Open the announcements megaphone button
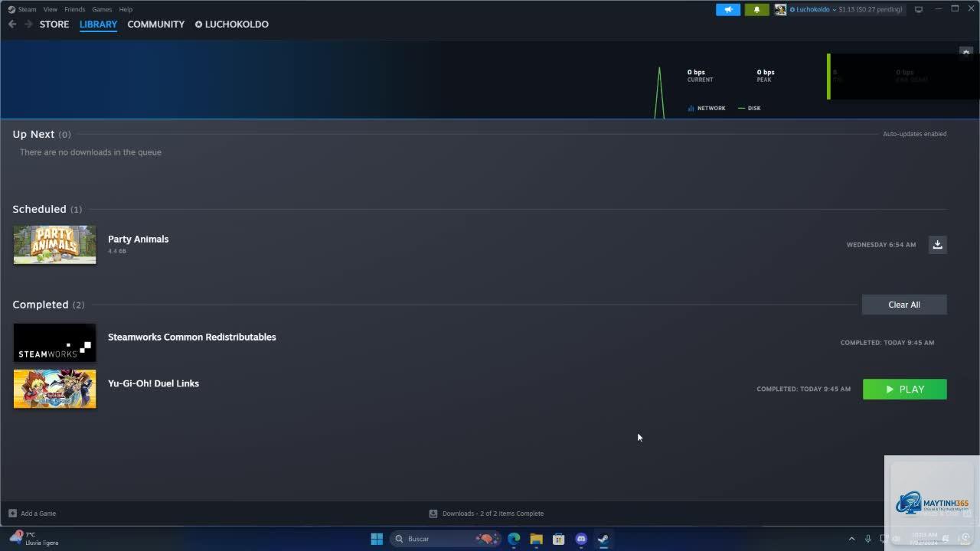The image size is (980, 551). pos(728,9)
